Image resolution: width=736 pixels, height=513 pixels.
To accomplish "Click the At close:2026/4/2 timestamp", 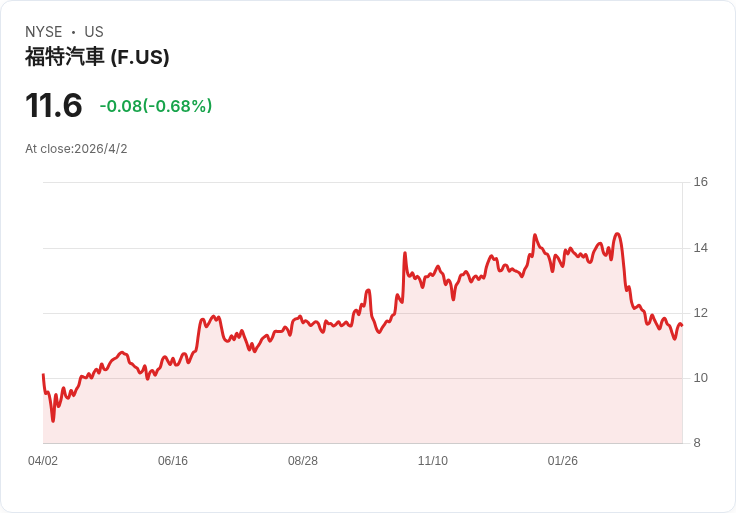I will (x=76, y=149).
